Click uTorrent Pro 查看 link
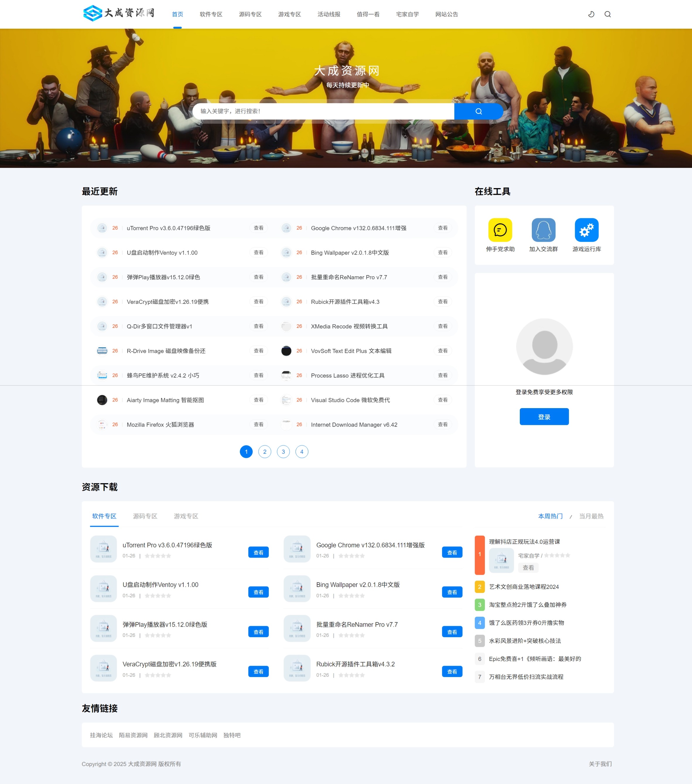The height and width of the screenshot is (784, 692). pos(259,228)
